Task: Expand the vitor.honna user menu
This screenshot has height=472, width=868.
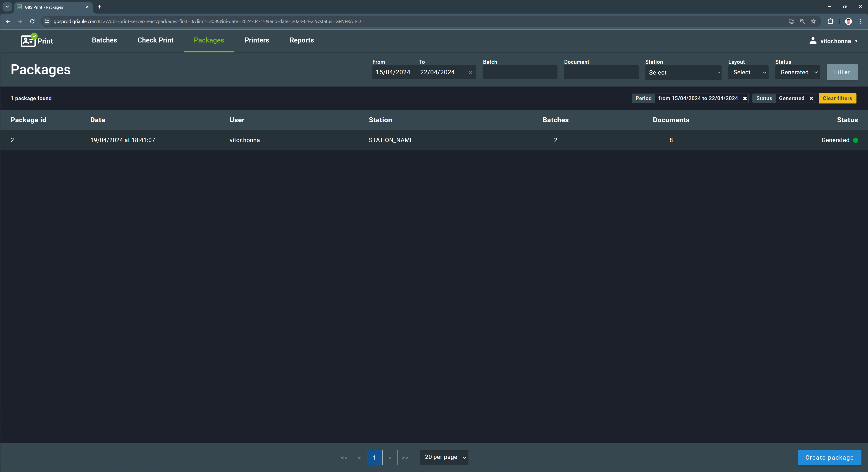Action: tap(834, 41)
